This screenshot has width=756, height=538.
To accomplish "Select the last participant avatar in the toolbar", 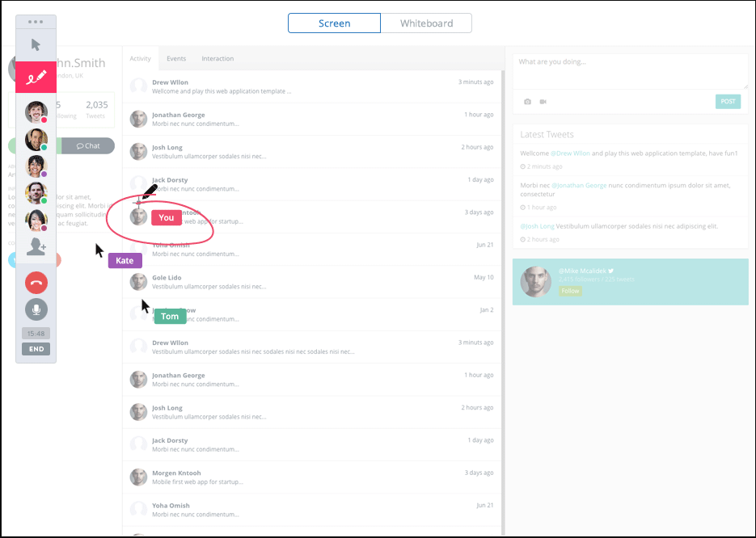I will (x=36, y=221).
